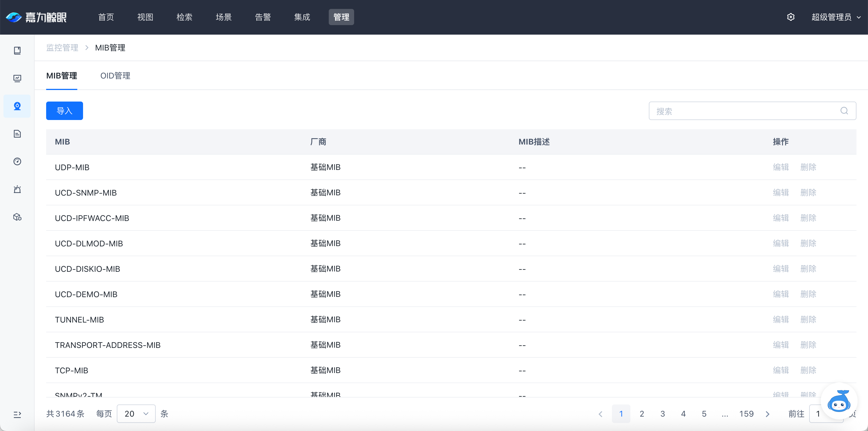Click 删除 for the TUNNEL-MIB row
This screenshot has height=431, width=868.
point(808,319)
